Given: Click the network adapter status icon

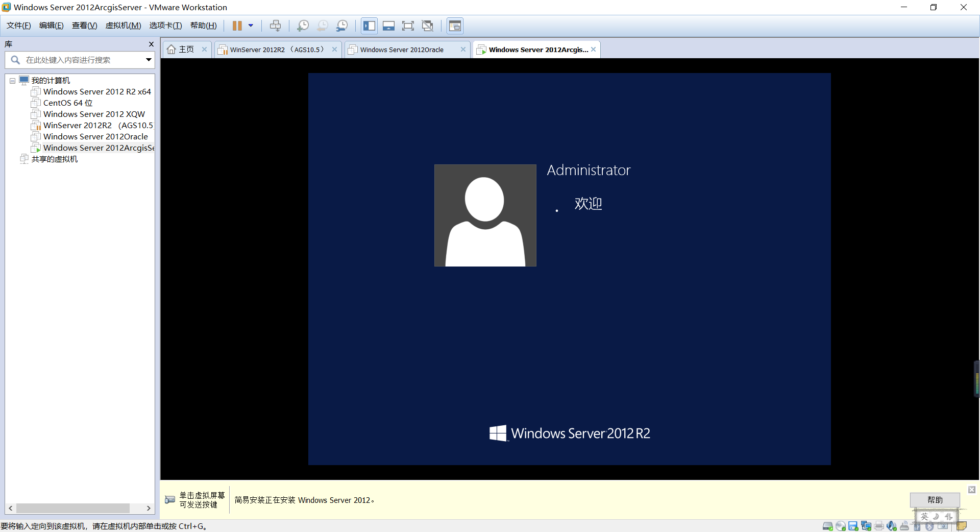Looking at the screenshot, I should click(x=866, y=526).
